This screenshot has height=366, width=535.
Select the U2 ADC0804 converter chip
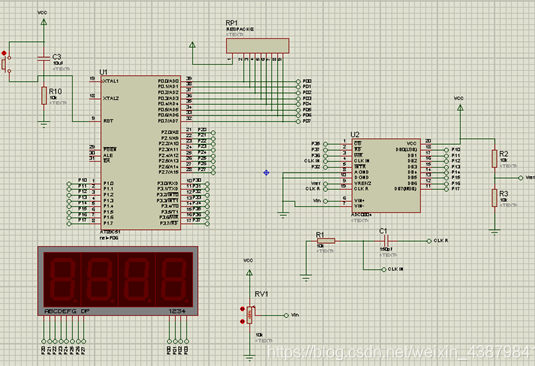pos(386,175)
